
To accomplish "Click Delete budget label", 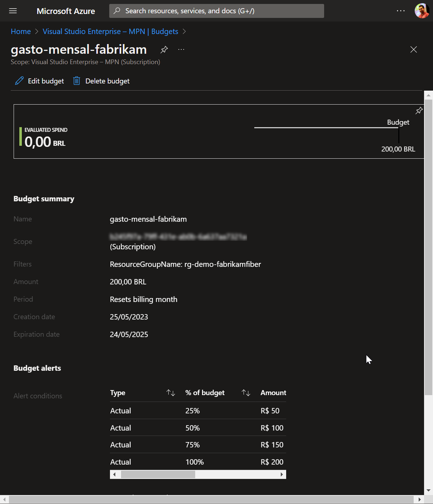I will [x=107, y=81].
